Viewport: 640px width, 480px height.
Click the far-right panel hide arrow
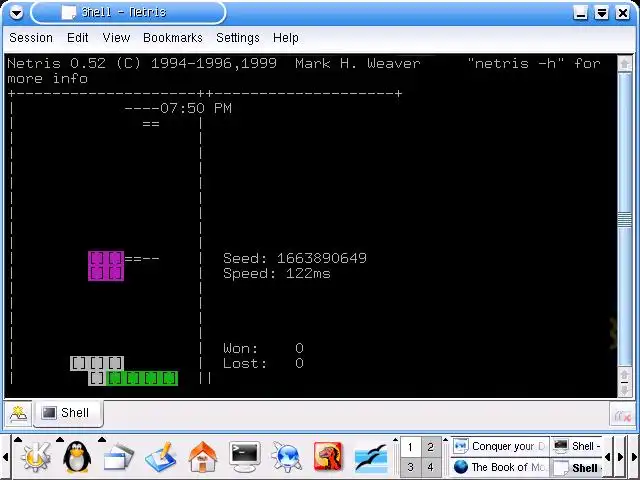pos(635,457)
